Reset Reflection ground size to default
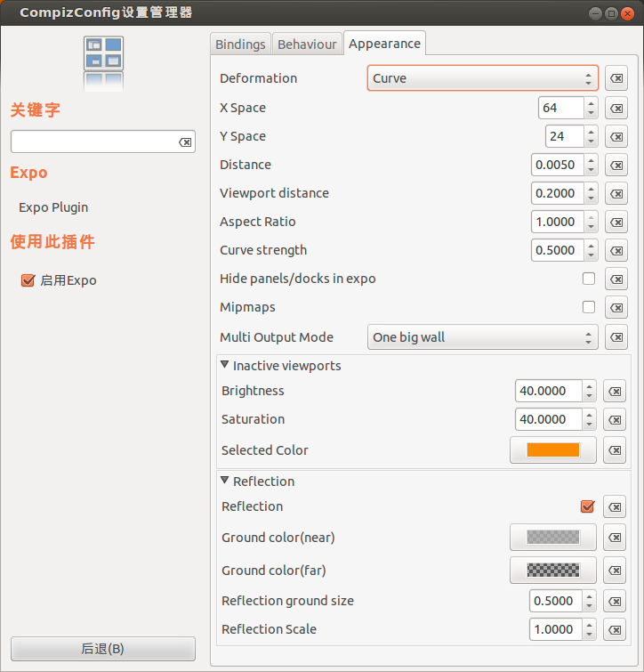Viewport: 644px width, 672px height. 615,602
